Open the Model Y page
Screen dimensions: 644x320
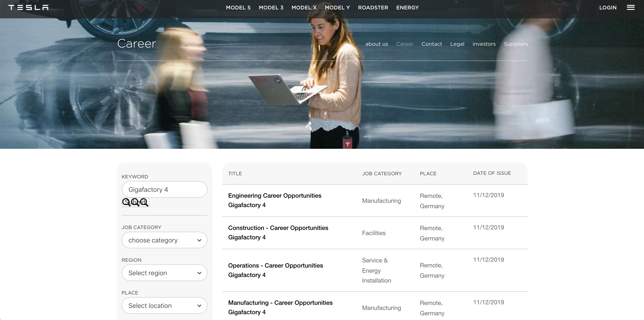337,7
